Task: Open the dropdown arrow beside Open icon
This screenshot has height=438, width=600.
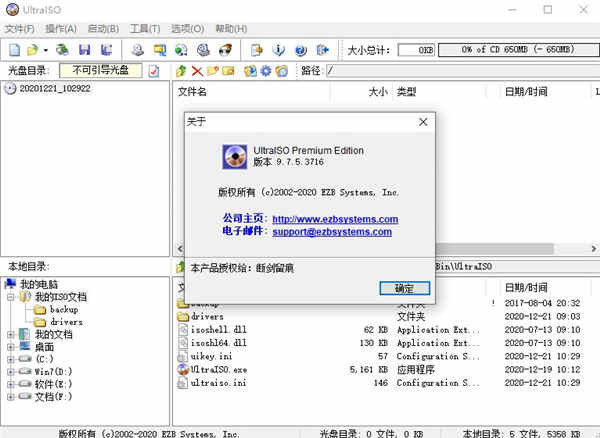Action: pos(46,50)
